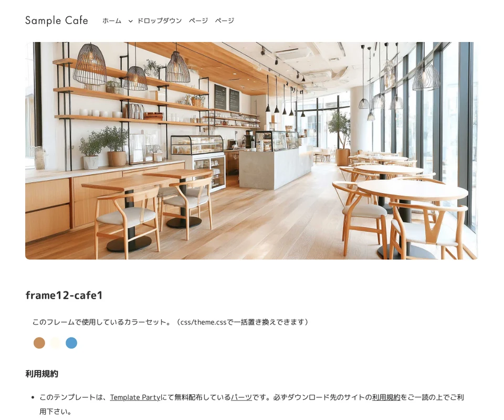Pick the cream color swatch

(x=55, y=343)
